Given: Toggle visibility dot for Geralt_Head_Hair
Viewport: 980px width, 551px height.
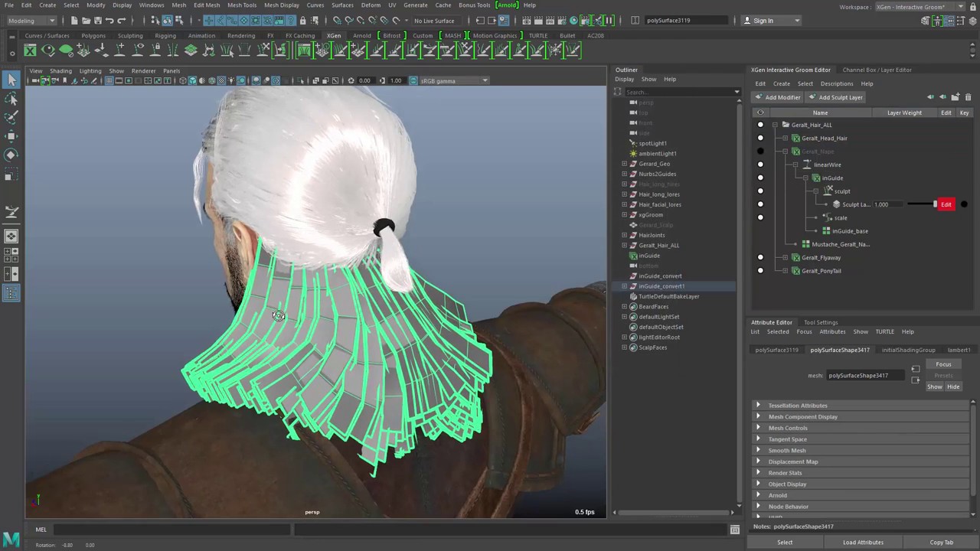Looking at the screenshot, I should tap(760, 139).
